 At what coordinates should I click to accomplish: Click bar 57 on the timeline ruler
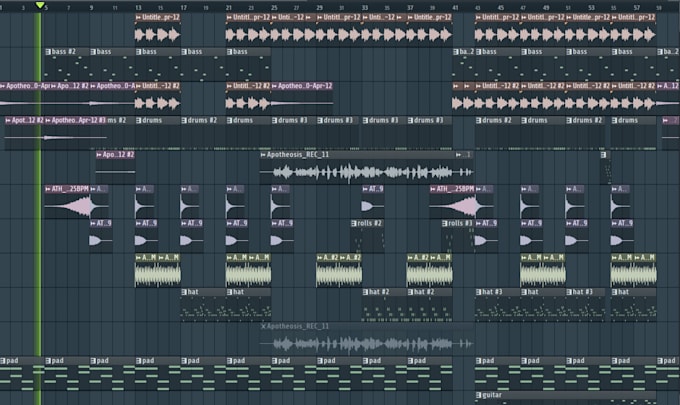tap(637, 7)
